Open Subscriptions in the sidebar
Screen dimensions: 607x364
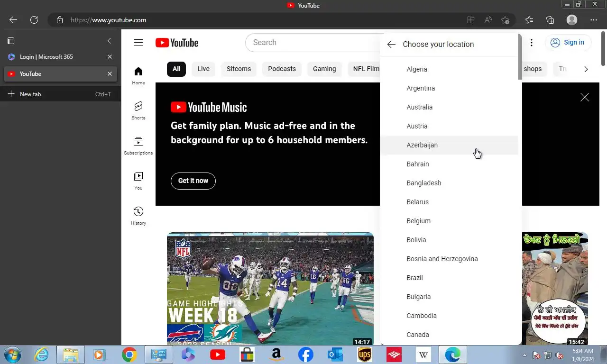(x=138, y=146)
